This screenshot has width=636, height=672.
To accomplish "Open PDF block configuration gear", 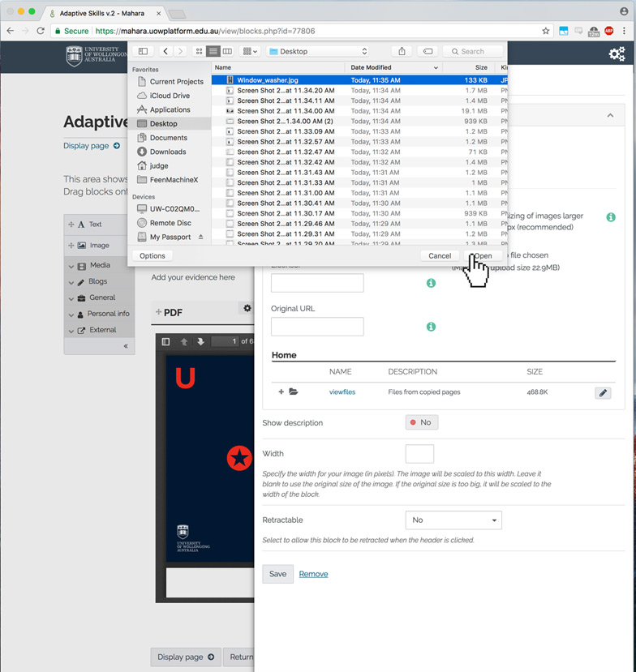I will pos(247,308).
